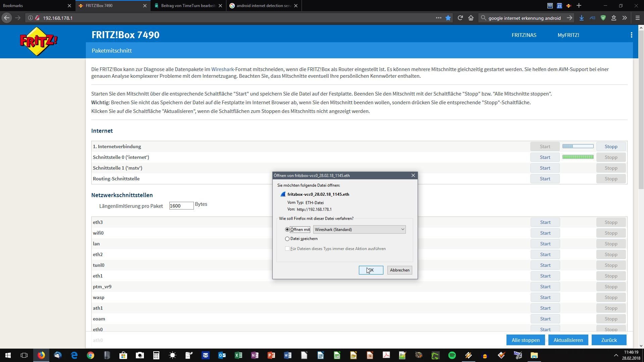Click green progress bar of Schnittstelle 0
Screen dimensions: 644x362
pyautogui.click(x=578, y=157)
